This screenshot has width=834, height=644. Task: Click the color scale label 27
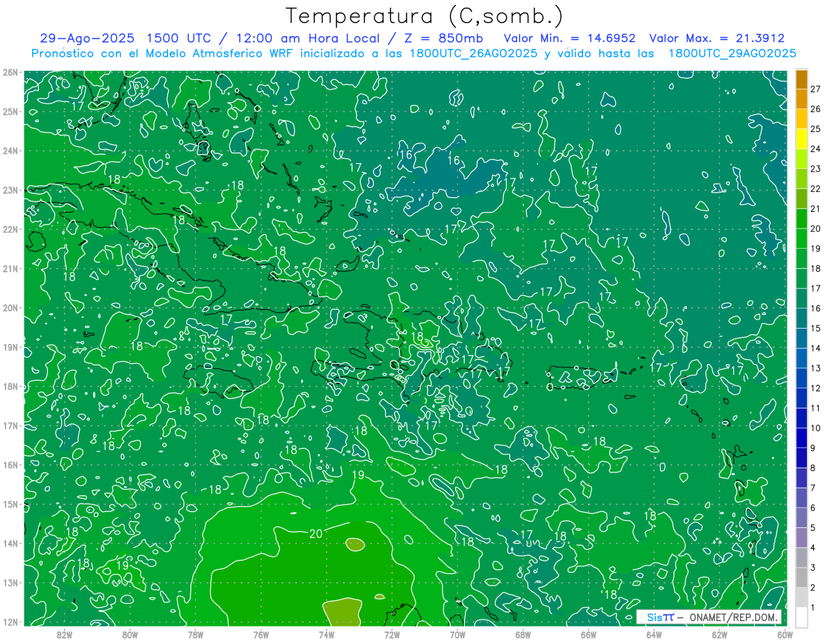pos(816,89)
